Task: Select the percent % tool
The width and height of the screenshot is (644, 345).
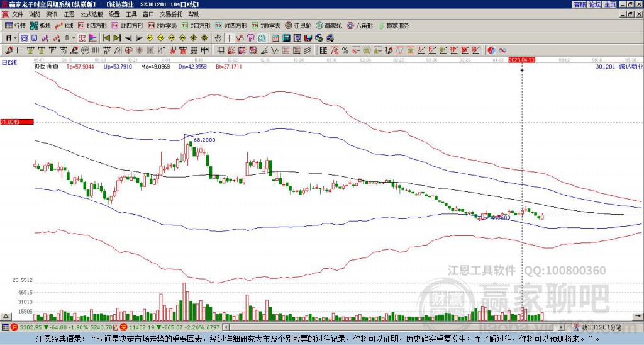Action: (x=345, y=50)
